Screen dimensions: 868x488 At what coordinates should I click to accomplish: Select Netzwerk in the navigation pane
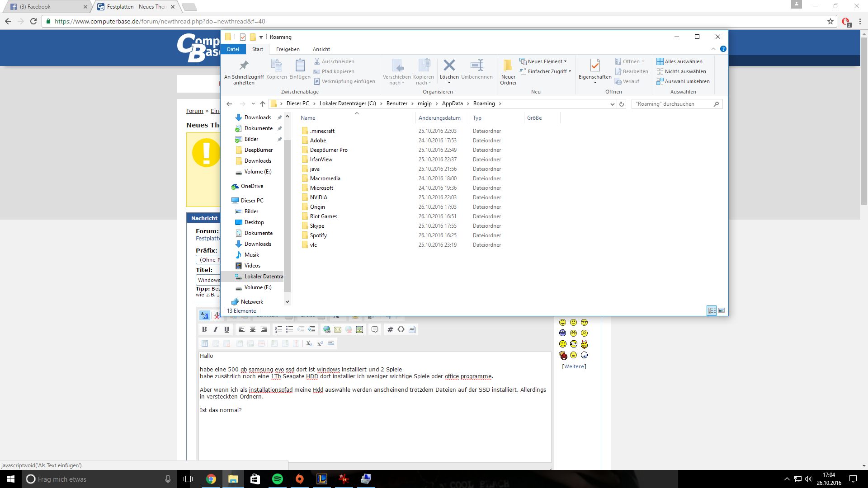[x=252, y=302]
